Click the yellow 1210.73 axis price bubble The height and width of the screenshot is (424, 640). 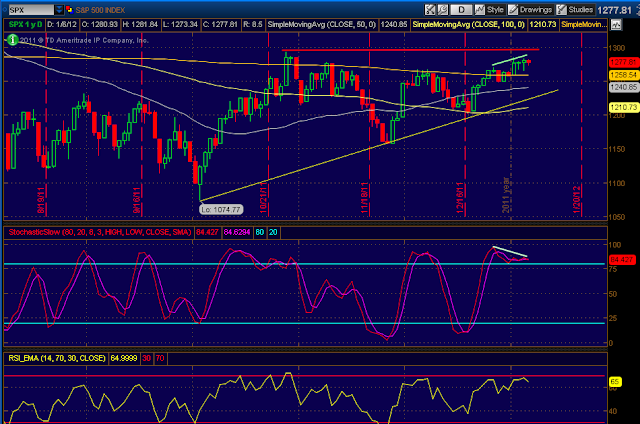point(623,107)
